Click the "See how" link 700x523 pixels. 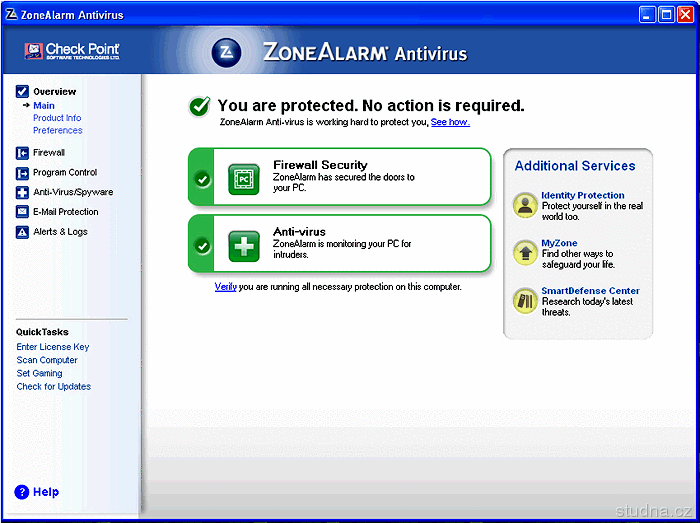click(x=449, y=122)
